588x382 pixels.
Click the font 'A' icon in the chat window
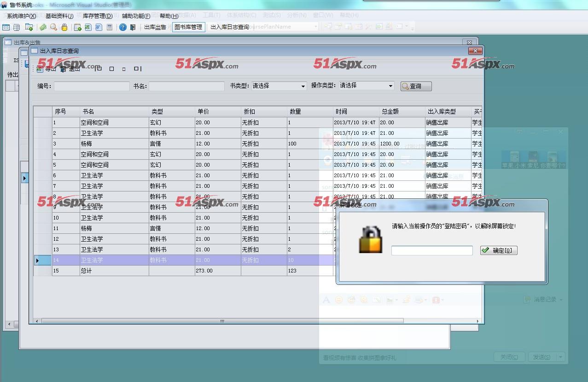point(326,300)
